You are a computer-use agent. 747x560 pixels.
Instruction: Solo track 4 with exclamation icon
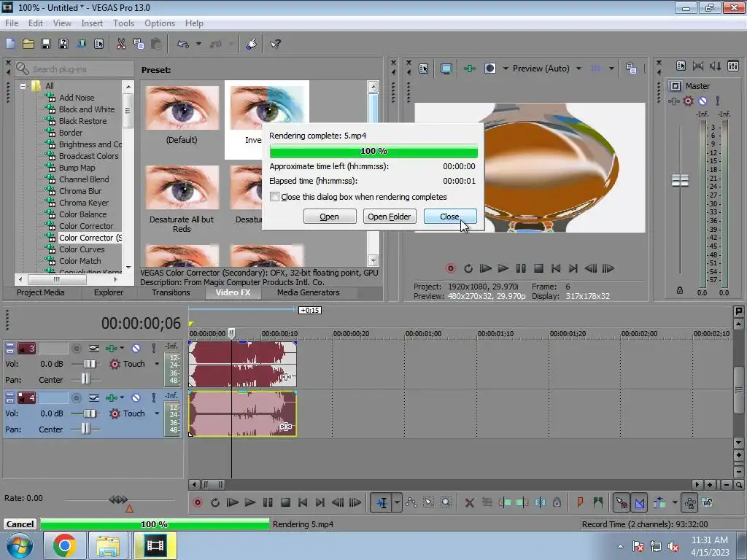click(x=153, y=397)
